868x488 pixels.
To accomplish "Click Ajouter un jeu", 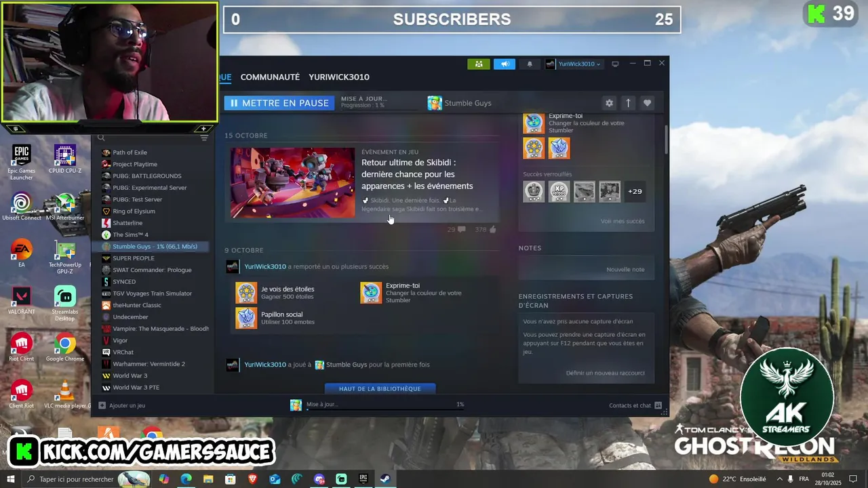I will pyautogui.click(x=122, y=405).
